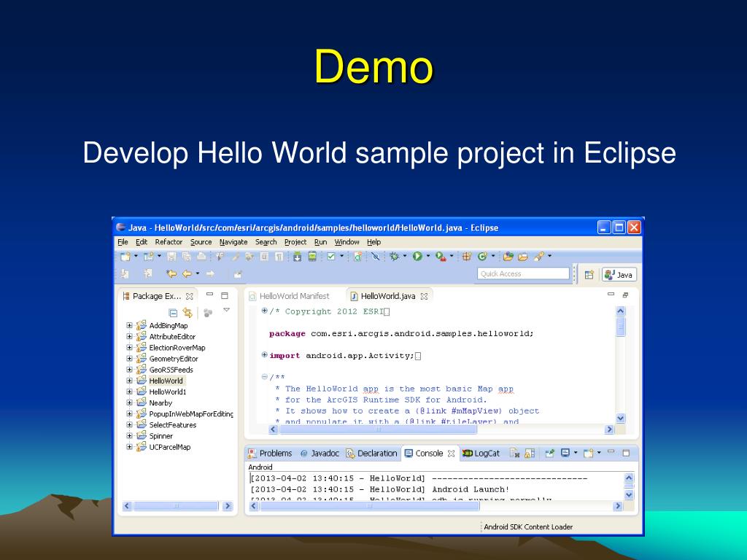Click the Clear Console icon

point(514,454)
